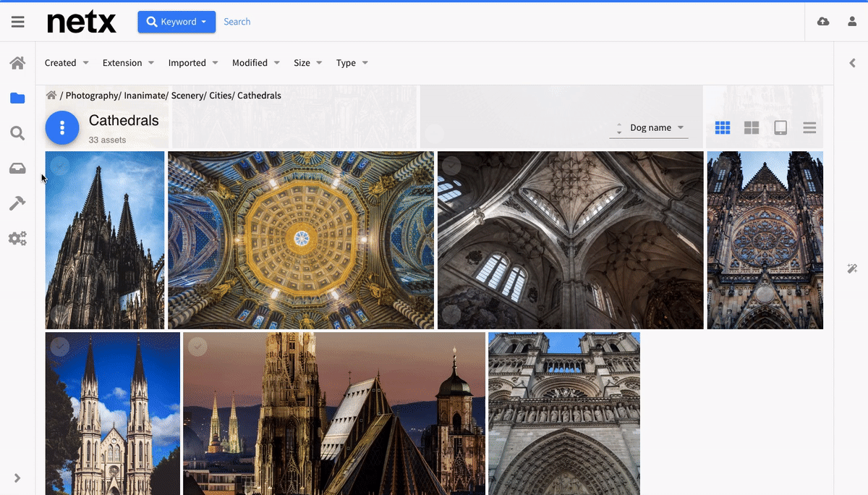
Task: Open the system settings gears icon
Action: click(x=17, y=238)
